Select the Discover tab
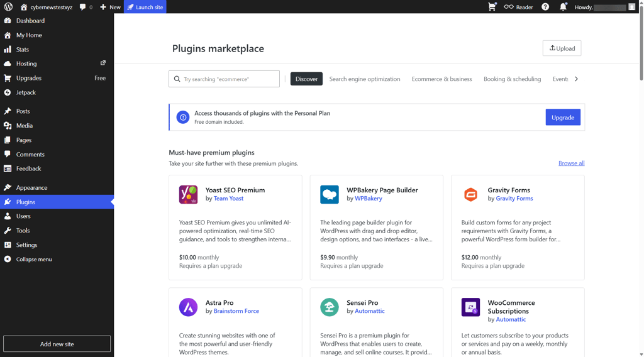Image resolution: width=644 pixels, height=357 pixels. tap(306, 79)
